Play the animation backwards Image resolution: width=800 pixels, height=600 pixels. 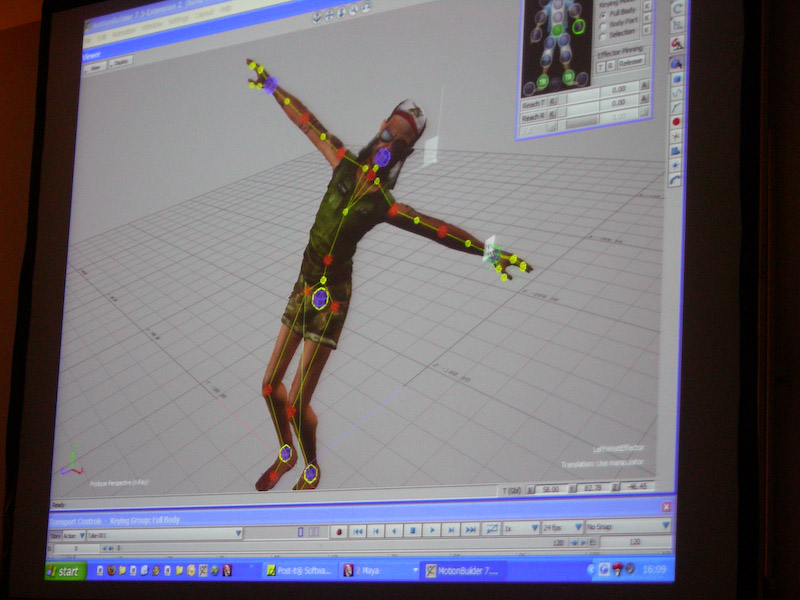click(394, 531)
